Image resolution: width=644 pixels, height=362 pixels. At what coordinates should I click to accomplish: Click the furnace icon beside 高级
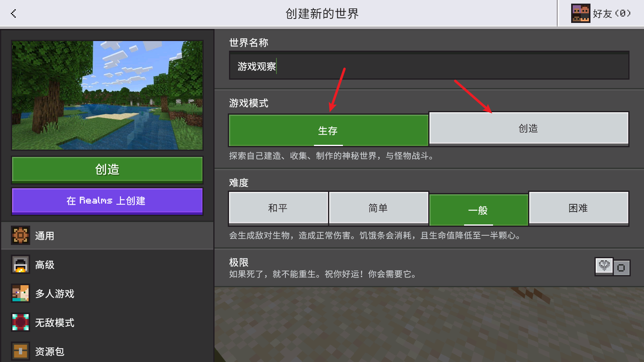click(21, 265)
